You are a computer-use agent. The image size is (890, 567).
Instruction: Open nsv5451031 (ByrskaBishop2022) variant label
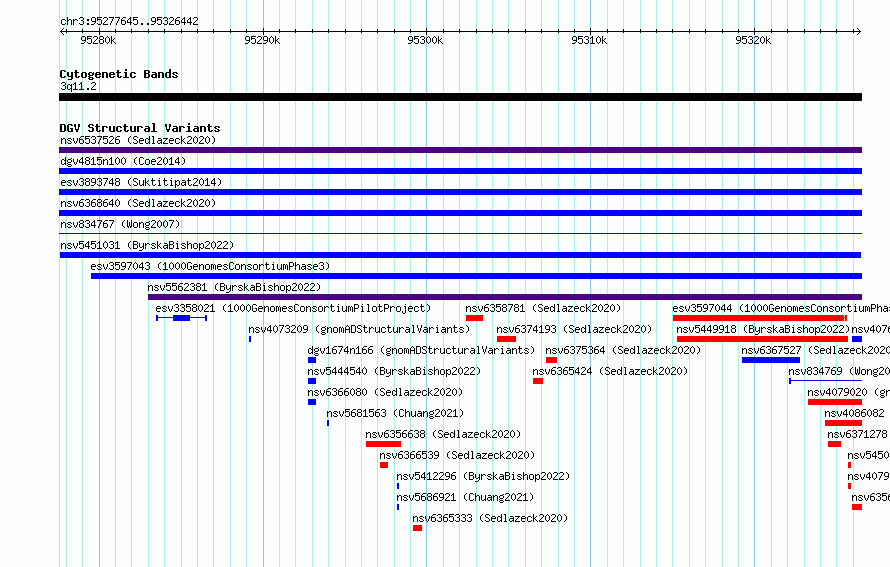coord(147,245)
